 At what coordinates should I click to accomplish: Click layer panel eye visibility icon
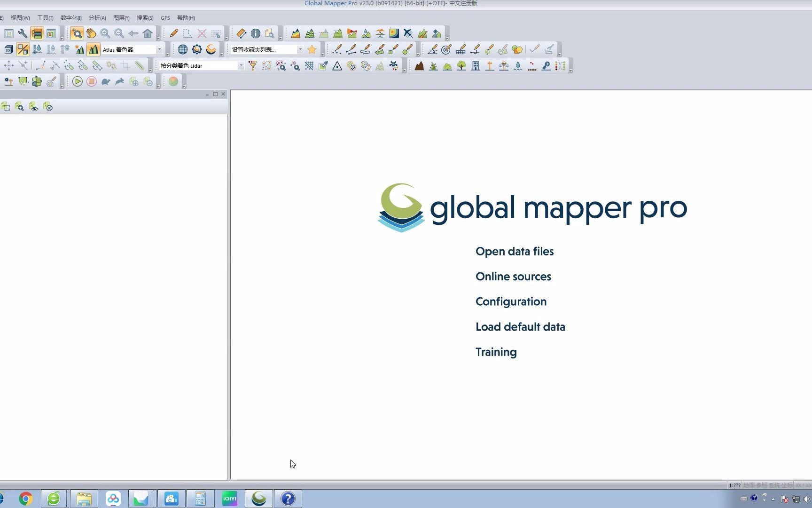pos(33,107)
